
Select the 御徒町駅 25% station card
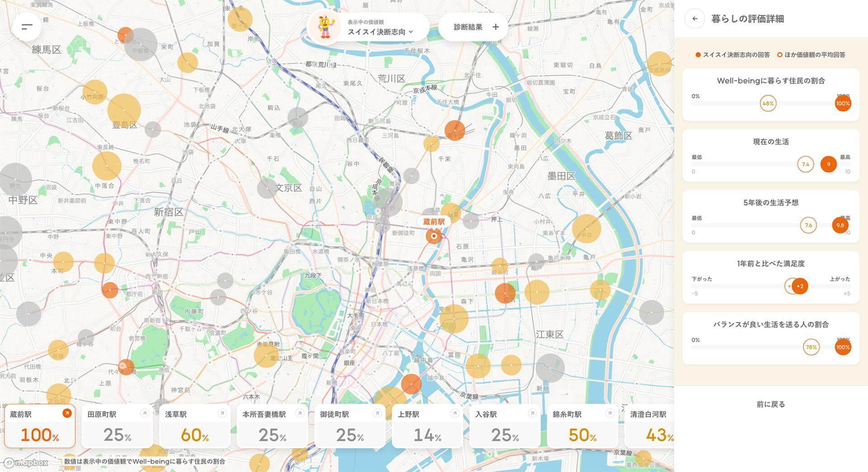point(350,427)
